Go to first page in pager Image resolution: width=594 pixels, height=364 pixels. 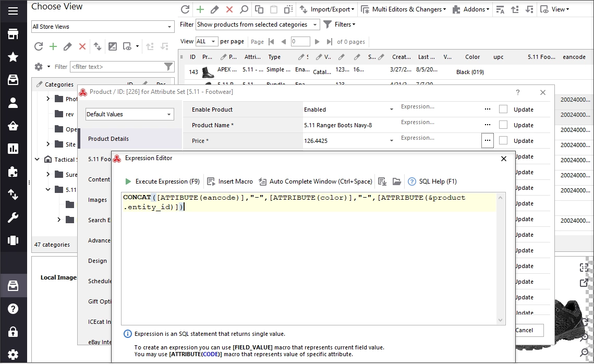click(271, 42)
